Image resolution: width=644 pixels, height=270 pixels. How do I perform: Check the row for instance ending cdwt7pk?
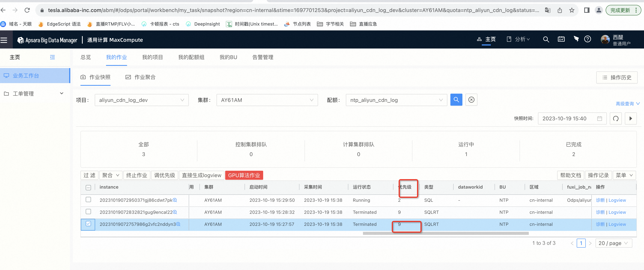[x=88, y=199]
